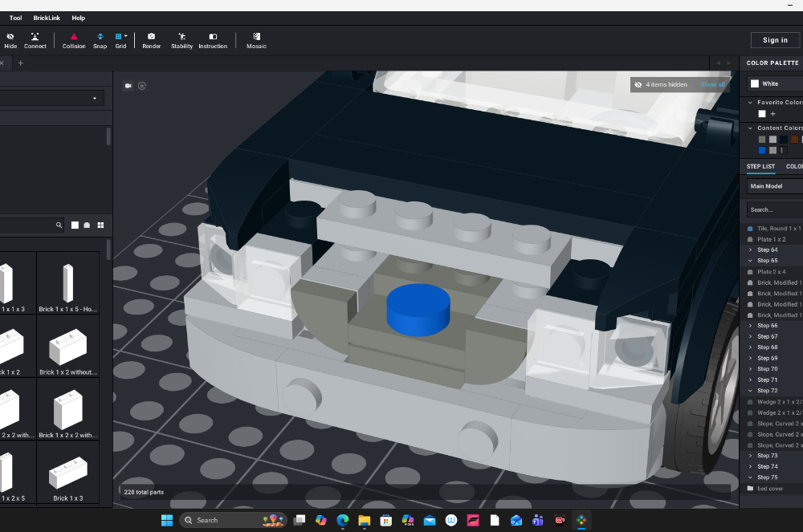Collapse the Content Colors section
This screenshot has height=532, width=803.
point(748,127)
